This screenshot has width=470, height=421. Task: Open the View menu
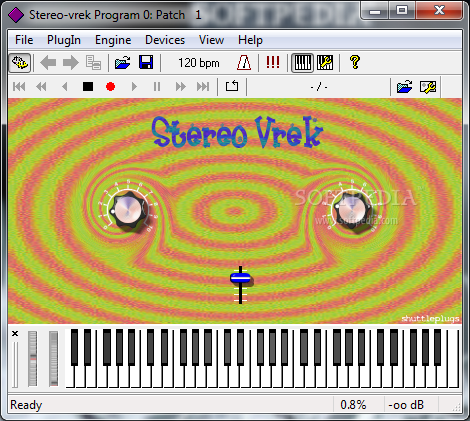click(x=211, y=40)
